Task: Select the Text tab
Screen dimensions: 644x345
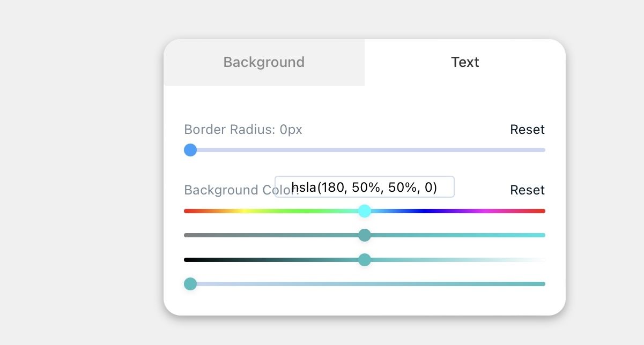Action: click(465, 62)
